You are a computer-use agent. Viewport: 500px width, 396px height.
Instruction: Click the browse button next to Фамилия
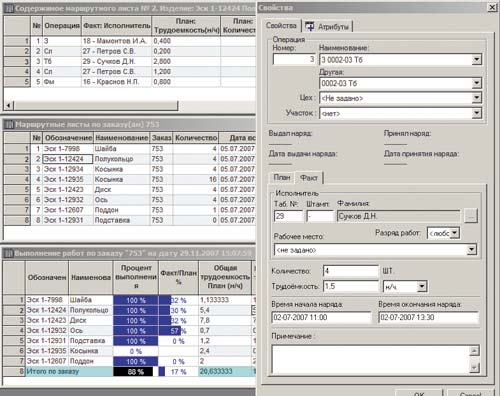coord(470,216)
